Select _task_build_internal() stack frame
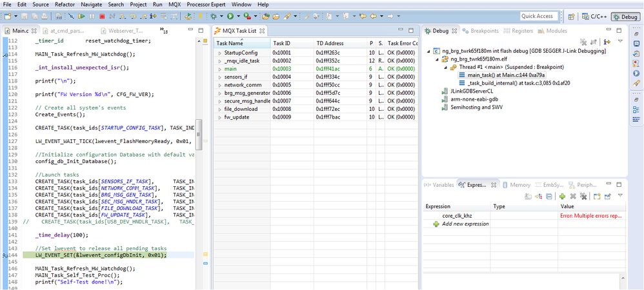Screen dimensions: 644x290 [515, 82]
